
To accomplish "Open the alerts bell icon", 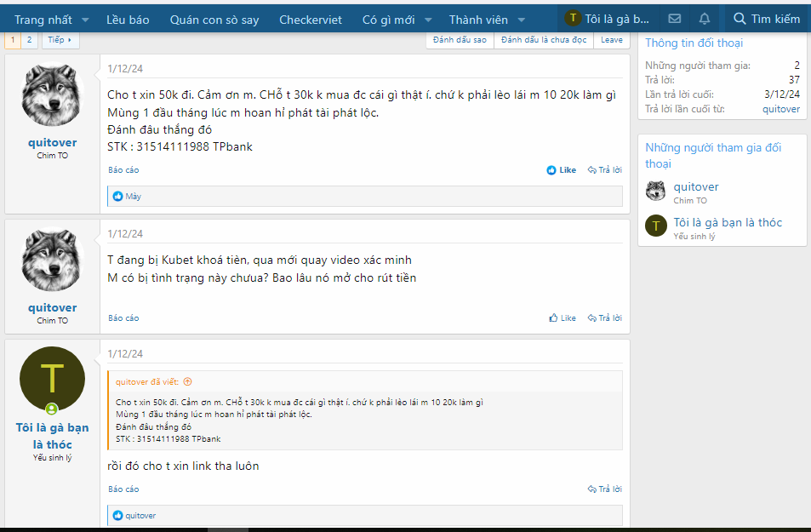I will coord(704,19).
